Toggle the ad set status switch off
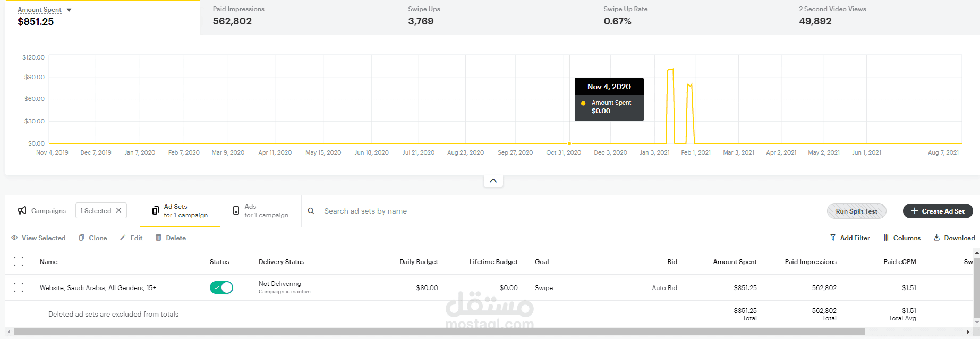This screenshot has height=339, width=980. (x=221, y=287)
